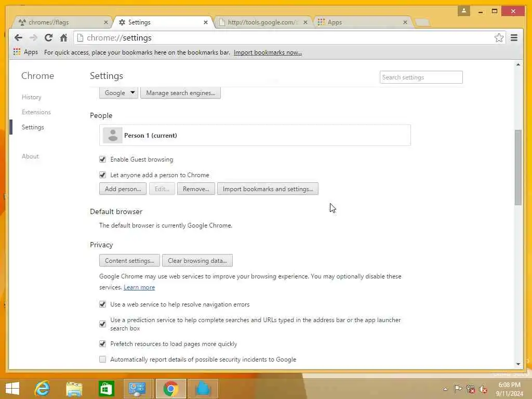
Task: Click Clear browsing data button
Action: point(197,261)
